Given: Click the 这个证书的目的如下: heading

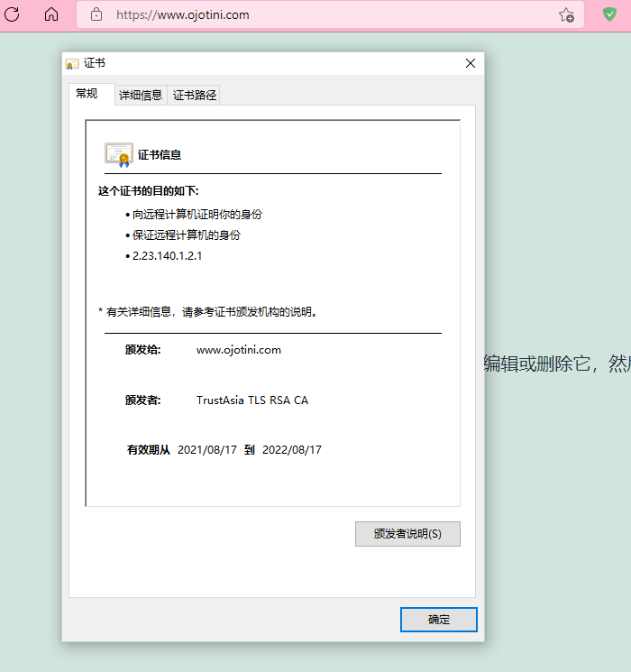Looking at the screenshot, I should click(x=148, y=191).
